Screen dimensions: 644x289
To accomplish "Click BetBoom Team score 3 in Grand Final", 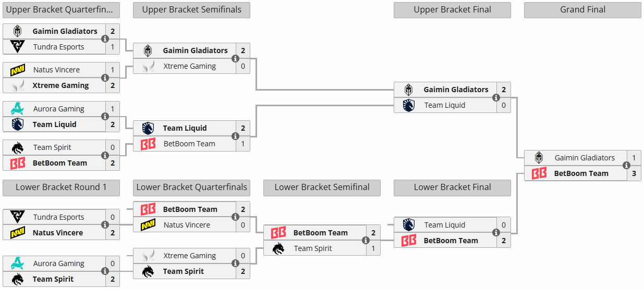I will (634, 173).
